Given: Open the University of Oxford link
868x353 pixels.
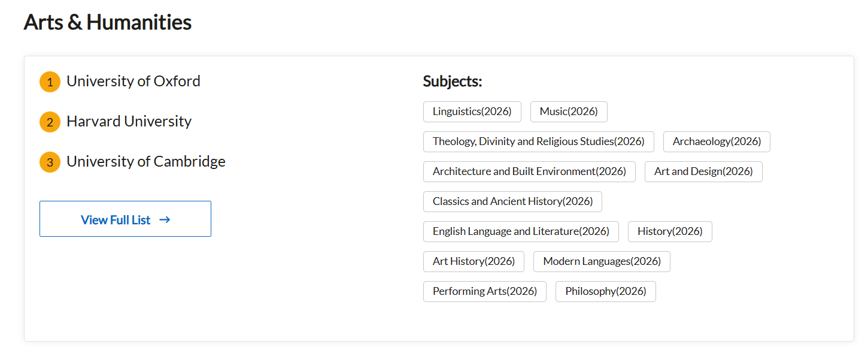Looking at the screenshot, I should point(133,82).
